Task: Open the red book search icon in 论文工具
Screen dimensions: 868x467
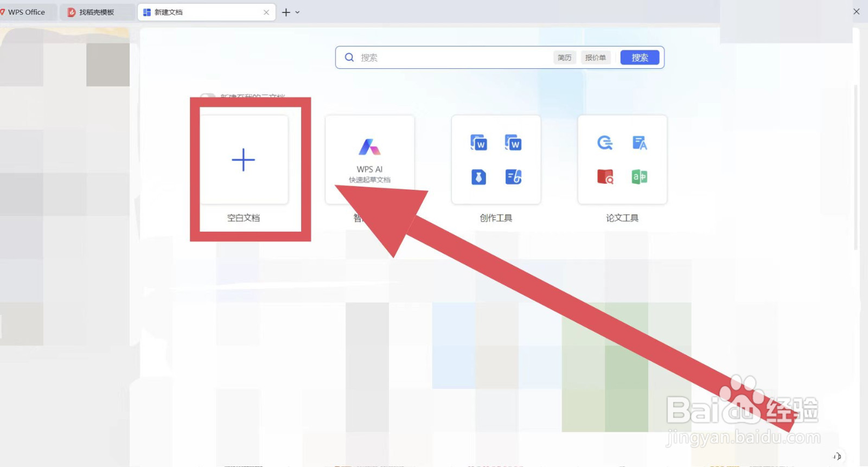Action: click(605, 177)
